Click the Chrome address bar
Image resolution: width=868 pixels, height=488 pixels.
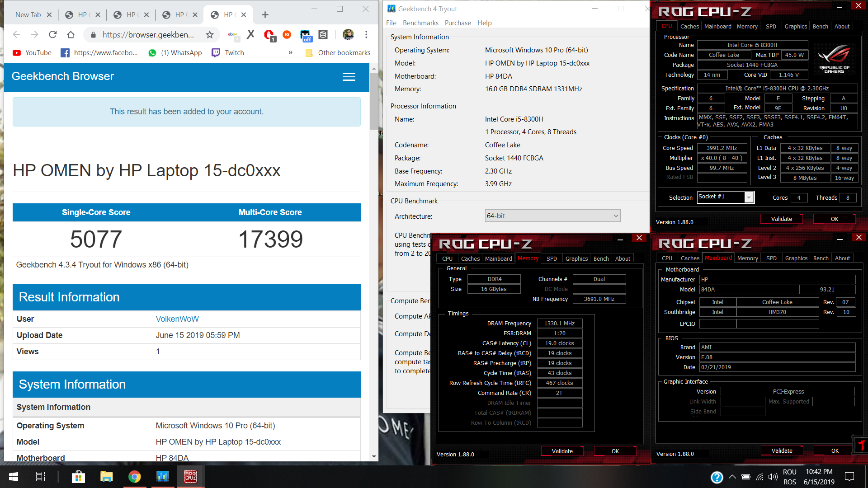pyautogui.click(x=147, y=35)
